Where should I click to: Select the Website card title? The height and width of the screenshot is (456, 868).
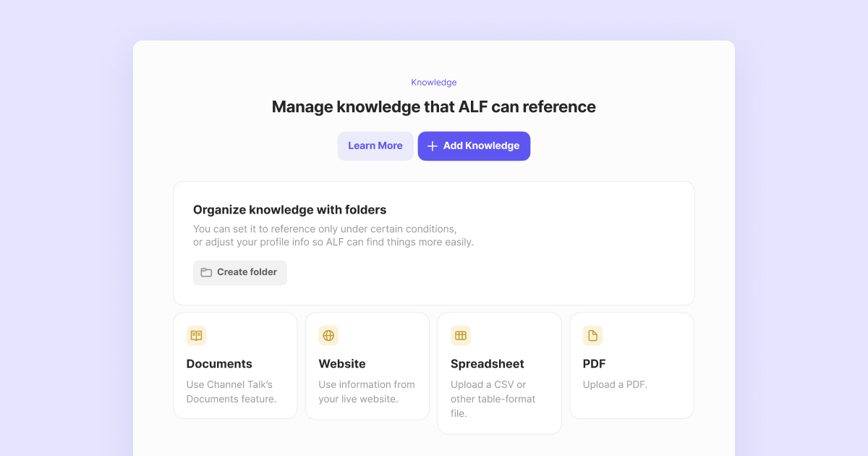click(342, 364)
